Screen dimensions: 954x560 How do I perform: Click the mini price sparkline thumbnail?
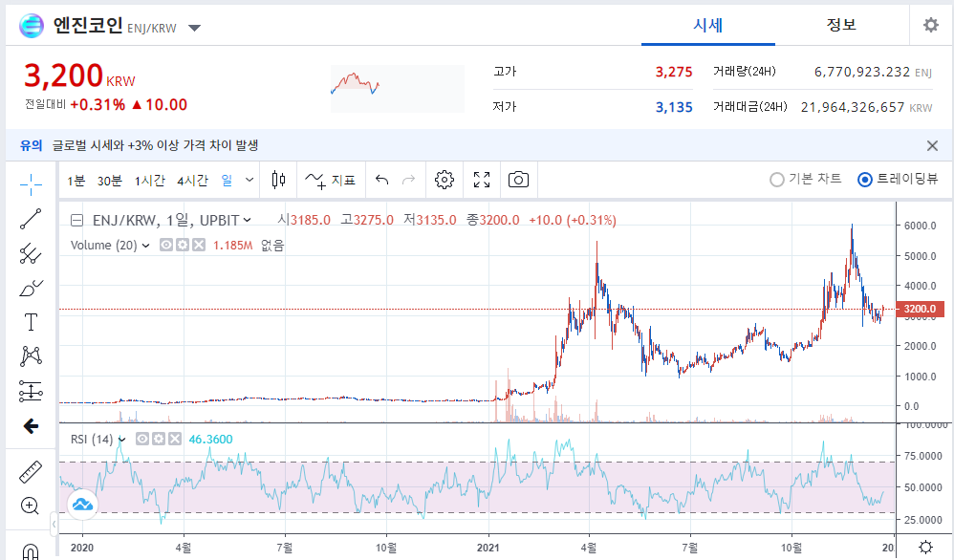pos(398,89)
